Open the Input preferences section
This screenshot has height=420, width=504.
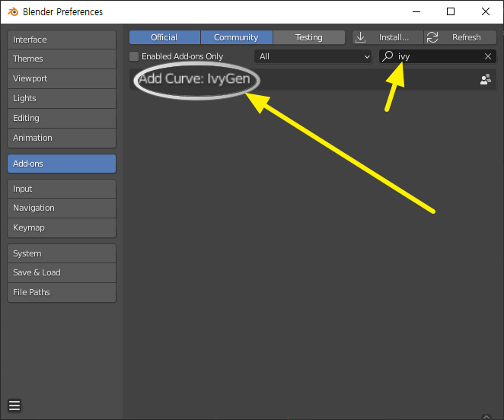click(x=62, y=189)
